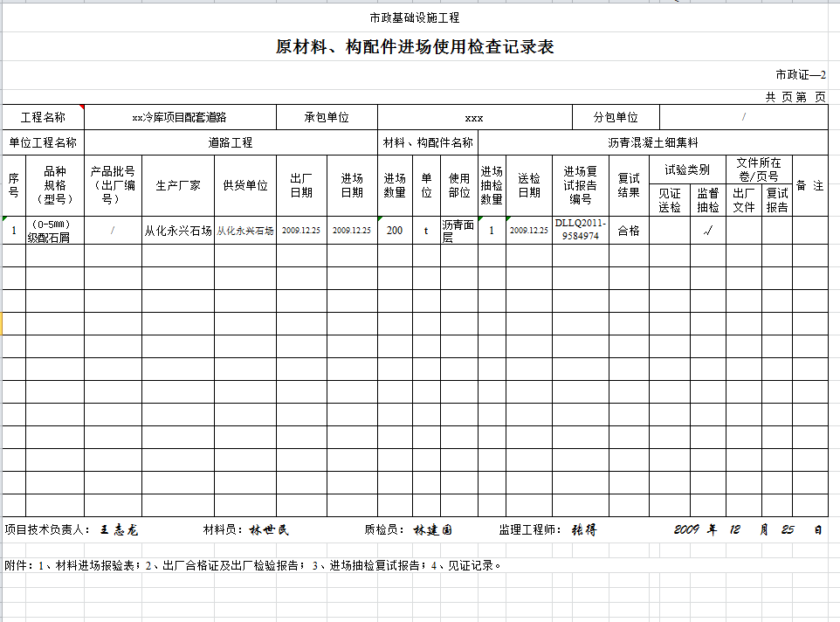Select the 出厂文件 sub-header

coord(744,200)
